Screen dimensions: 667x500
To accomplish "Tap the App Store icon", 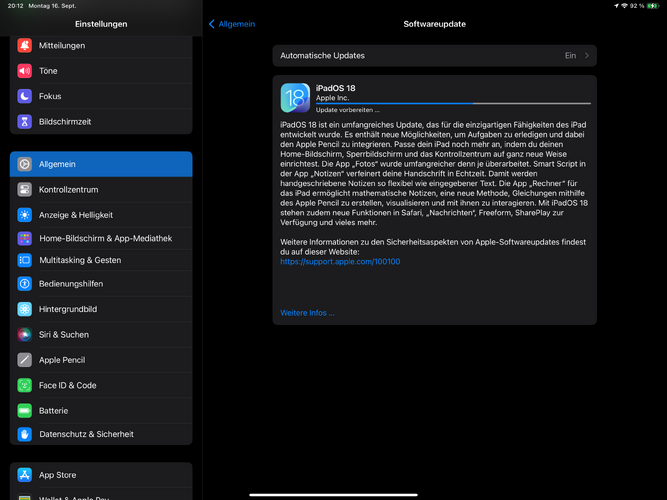I will pos(25,475).
